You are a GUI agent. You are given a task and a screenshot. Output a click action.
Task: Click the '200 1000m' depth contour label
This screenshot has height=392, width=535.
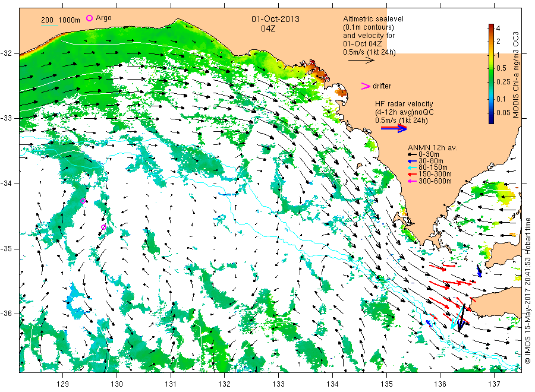pyautogui.click(x=61, y=20)
